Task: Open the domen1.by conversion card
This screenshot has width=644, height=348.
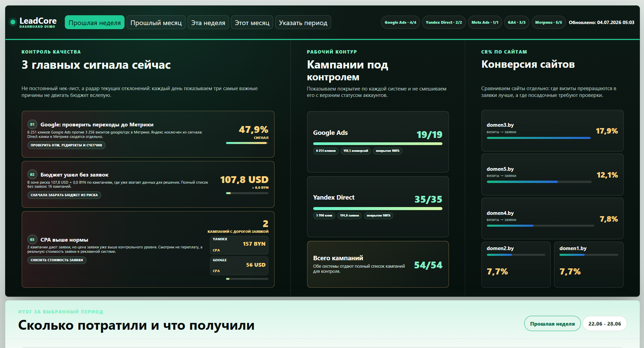Action: 589,265
